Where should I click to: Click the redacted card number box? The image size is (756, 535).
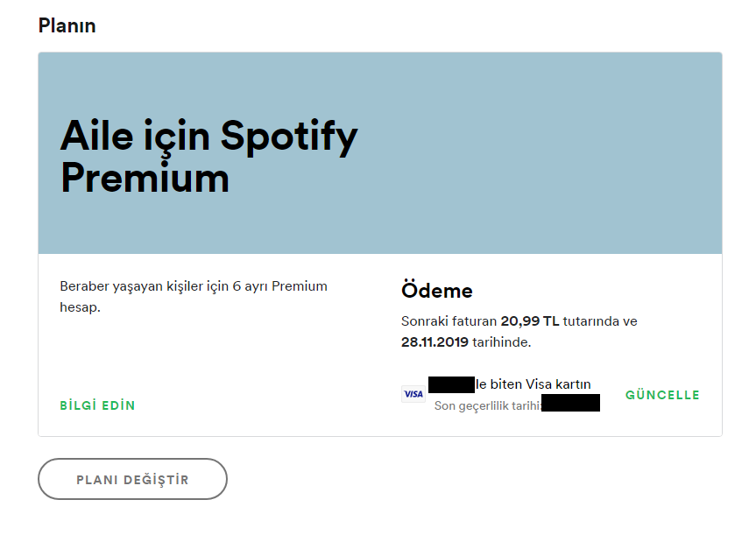[451, 384]
